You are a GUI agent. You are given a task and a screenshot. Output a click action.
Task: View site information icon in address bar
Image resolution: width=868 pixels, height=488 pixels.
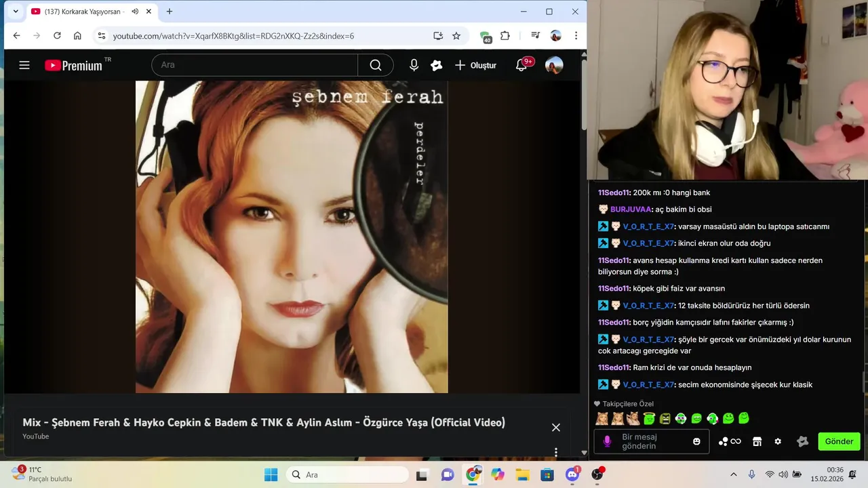click(101, 35)
